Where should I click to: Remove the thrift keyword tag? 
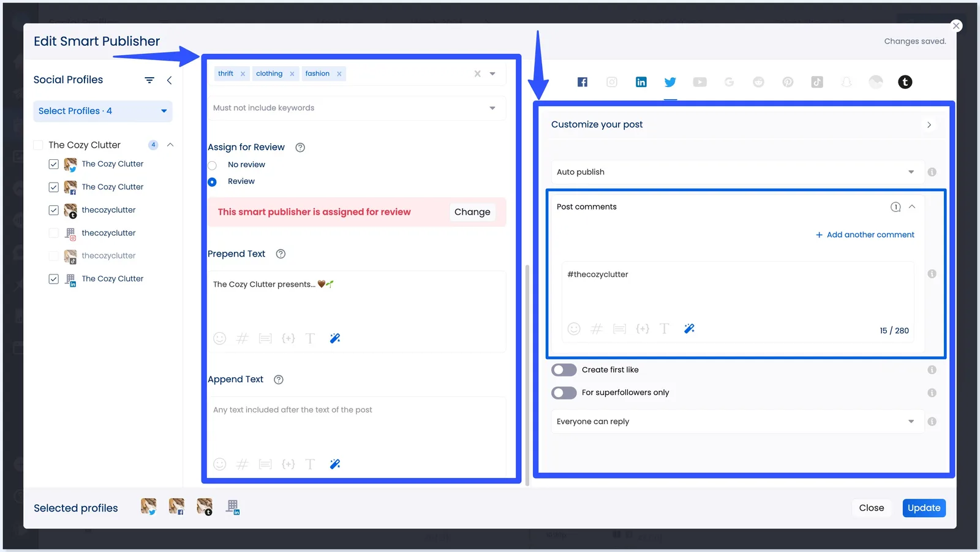coord(243,74)
